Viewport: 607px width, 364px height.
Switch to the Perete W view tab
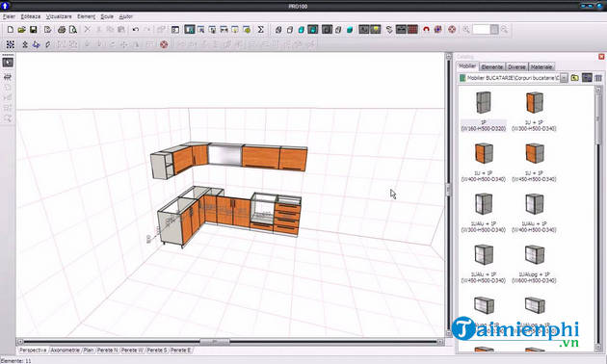coord(132,351)
